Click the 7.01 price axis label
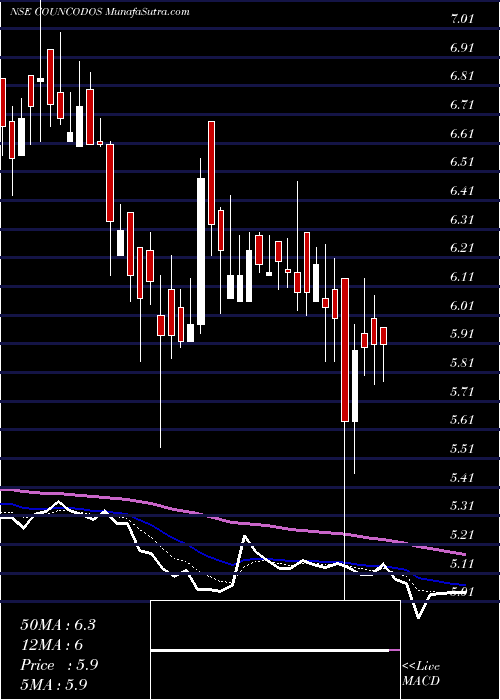This screenshot has height=700, width=500. (462, 19)
